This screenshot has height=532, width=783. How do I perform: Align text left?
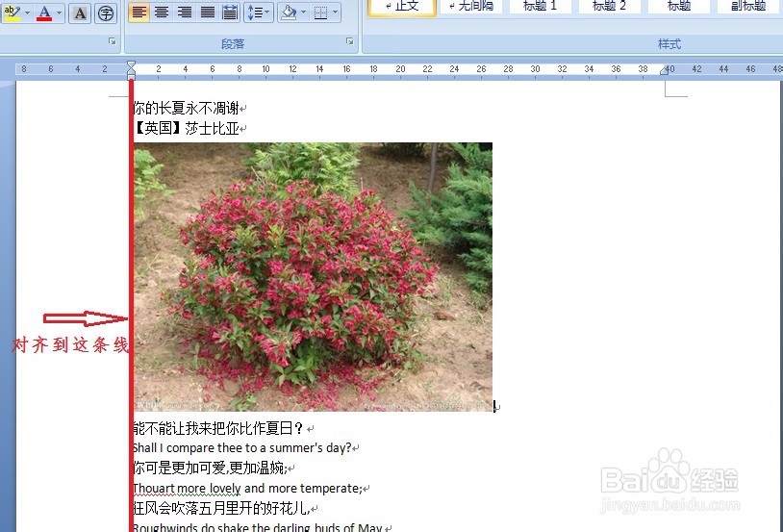point(139,12)
